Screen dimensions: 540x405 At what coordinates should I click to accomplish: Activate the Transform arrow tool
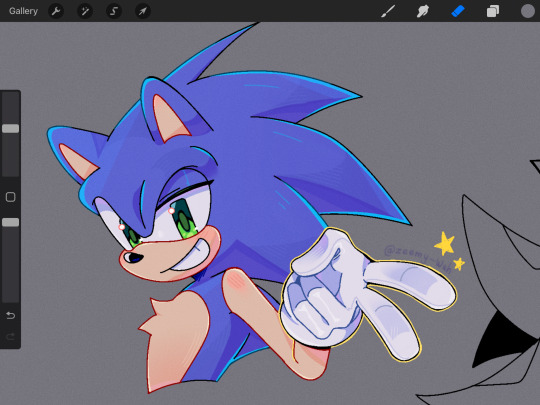[143, 11]
